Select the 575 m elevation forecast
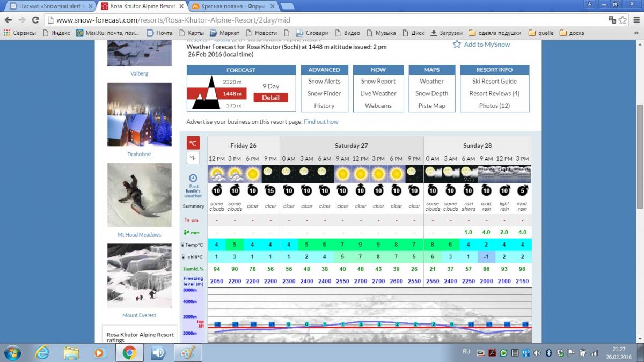 click(x=233, y=106)
